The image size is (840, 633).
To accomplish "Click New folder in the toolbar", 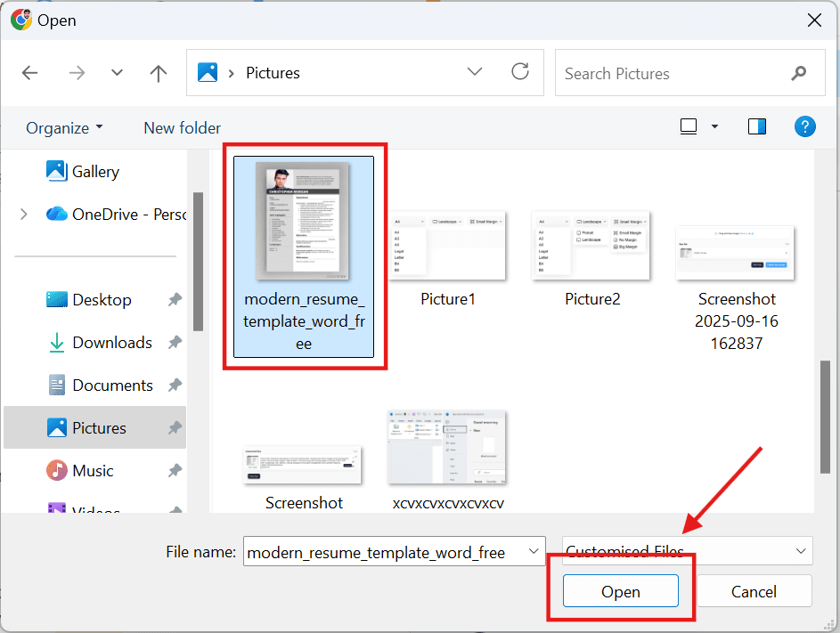I will 182,128.
